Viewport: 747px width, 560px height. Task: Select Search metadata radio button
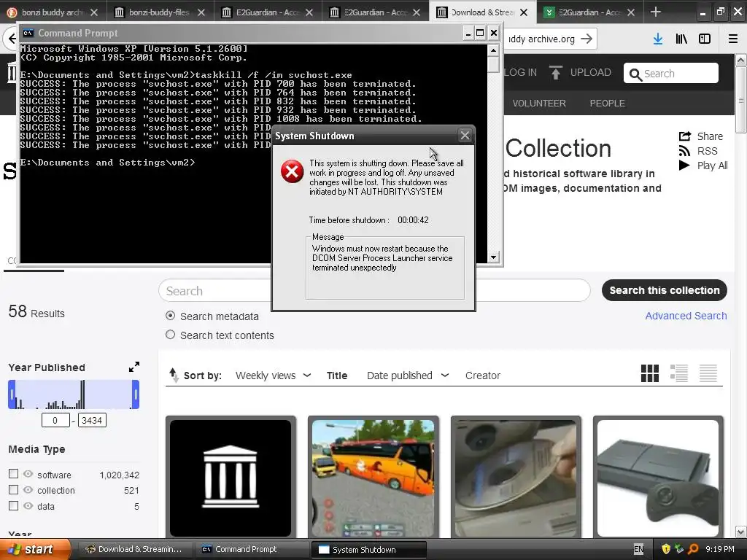click(x=170, y=315)
